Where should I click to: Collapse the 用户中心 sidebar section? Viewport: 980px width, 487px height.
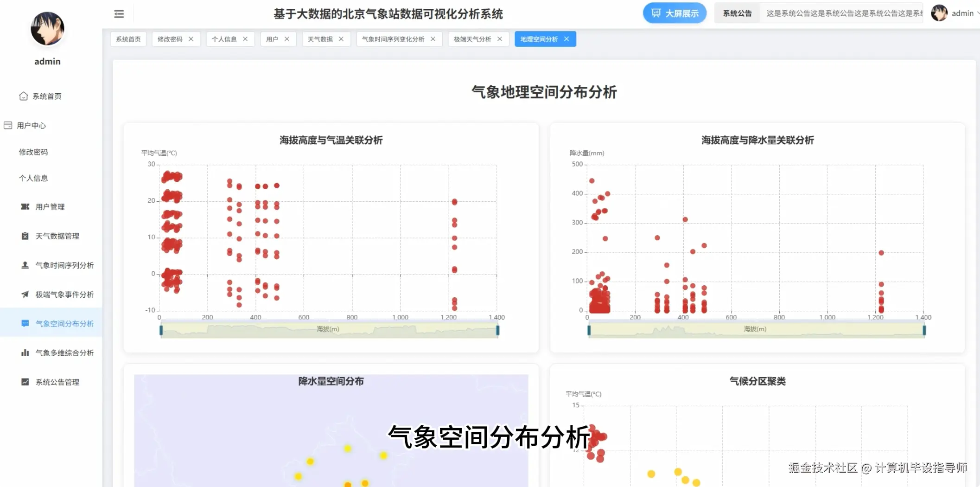pos(32,125)
